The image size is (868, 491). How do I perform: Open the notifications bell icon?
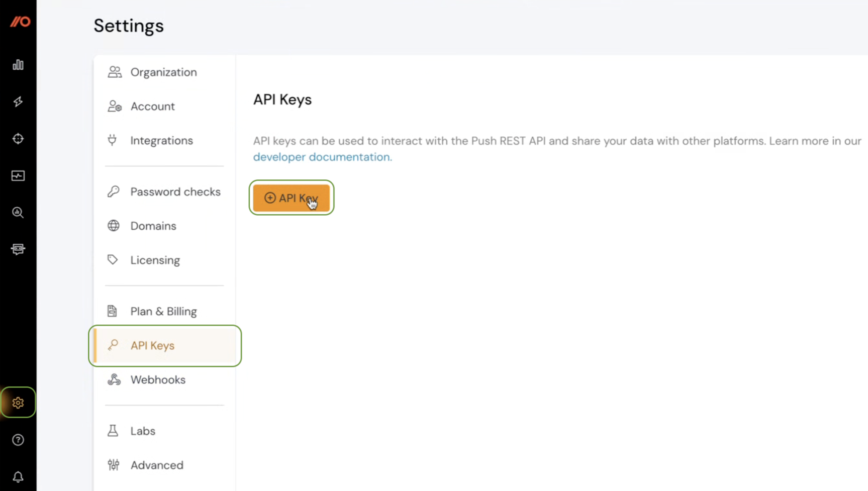pos(18,477)
